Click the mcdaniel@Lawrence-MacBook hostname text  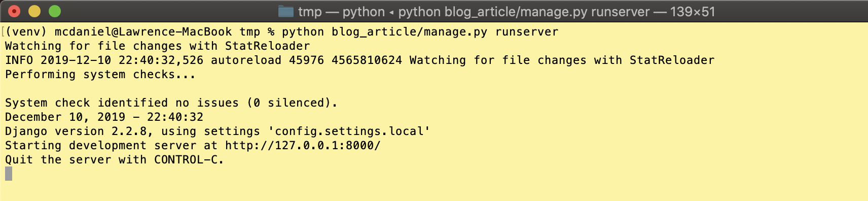point(143,32)
